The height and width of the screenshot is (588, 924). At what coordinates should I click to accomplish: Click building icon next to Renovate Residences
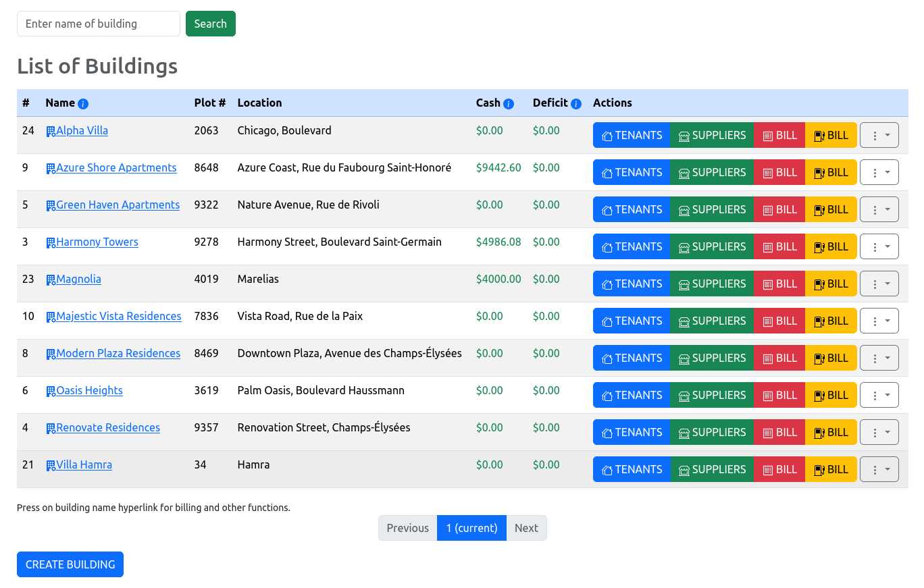tap(51, 429)
